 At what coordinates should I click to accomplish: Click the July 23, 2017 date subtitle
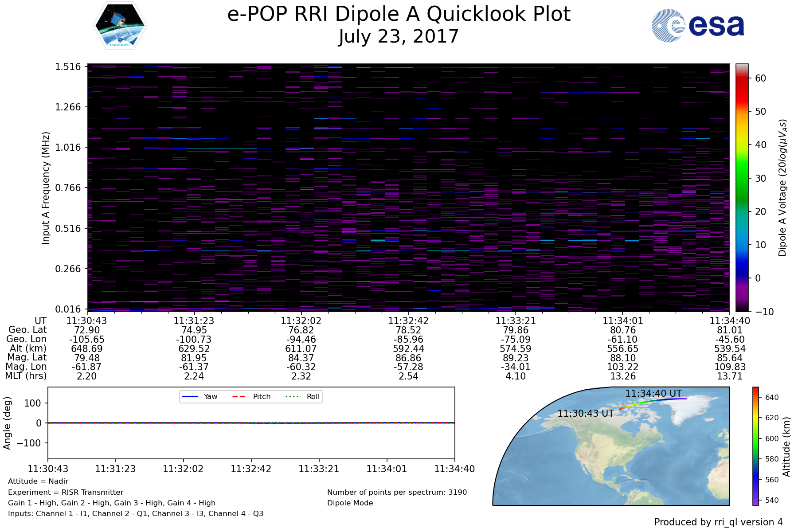click(398, 36)
